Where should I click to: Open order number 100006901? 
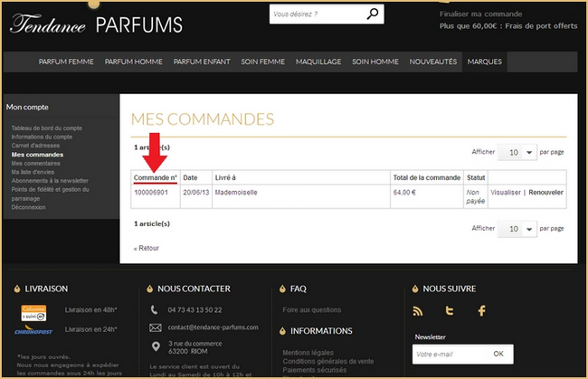pos(151,193)
